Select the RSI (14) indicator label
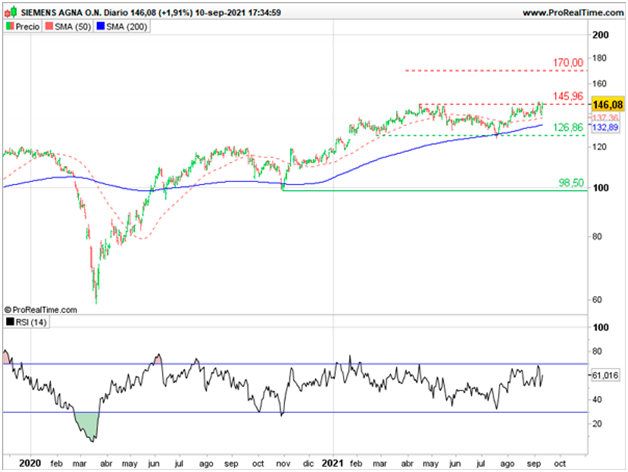 (x=31, y=322)
